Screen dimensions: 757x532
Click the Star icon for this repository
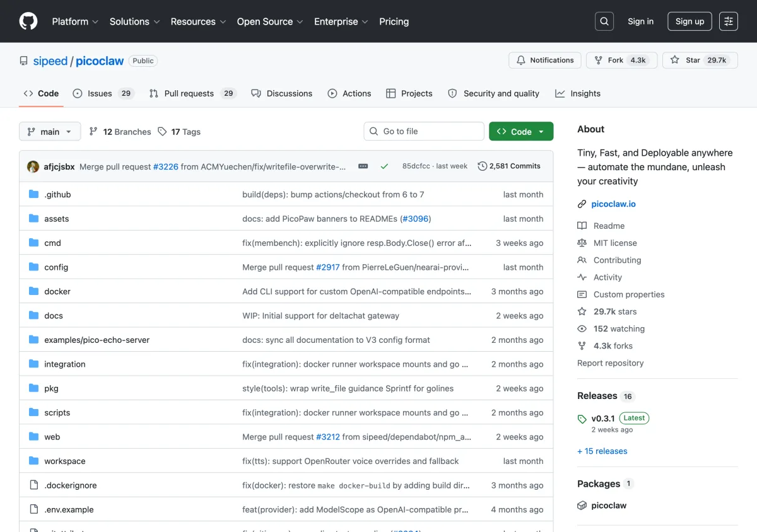[675, 61]
